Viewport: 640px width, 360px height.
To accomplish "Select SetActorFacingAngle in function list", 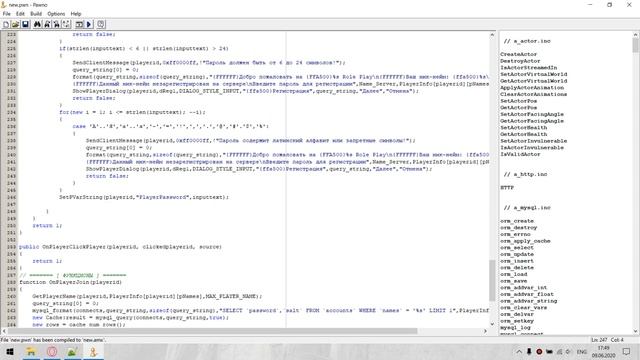I will point(532,114).
